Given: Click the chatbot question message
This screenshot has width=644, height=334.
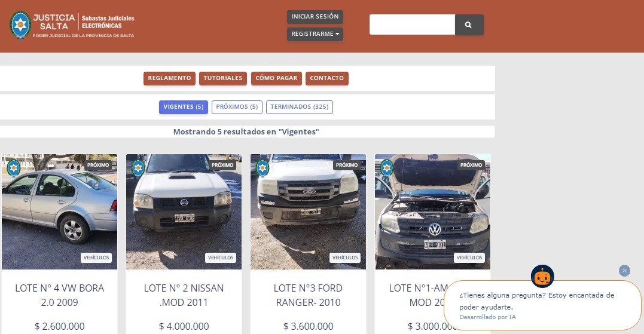Looking at the screenshot, I should pyautogui.click(x=537, y=301).
